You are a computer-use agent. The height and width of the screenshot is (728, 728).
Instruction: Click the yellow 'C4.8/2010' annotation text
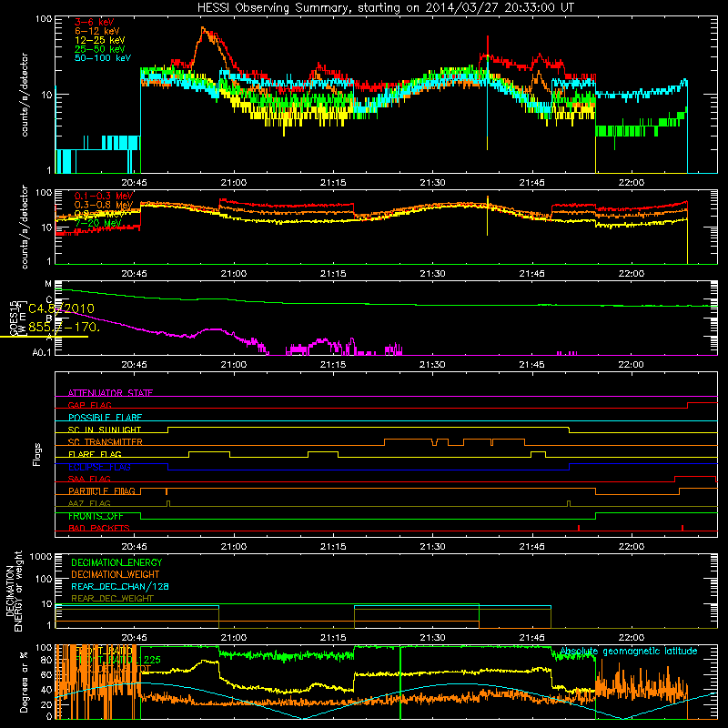click(x=61, y=308)
